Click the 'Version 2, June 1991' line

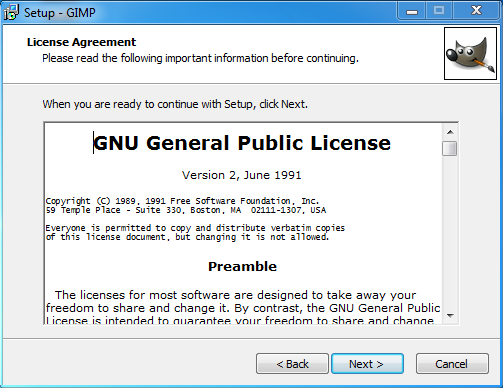pos(242,175)
